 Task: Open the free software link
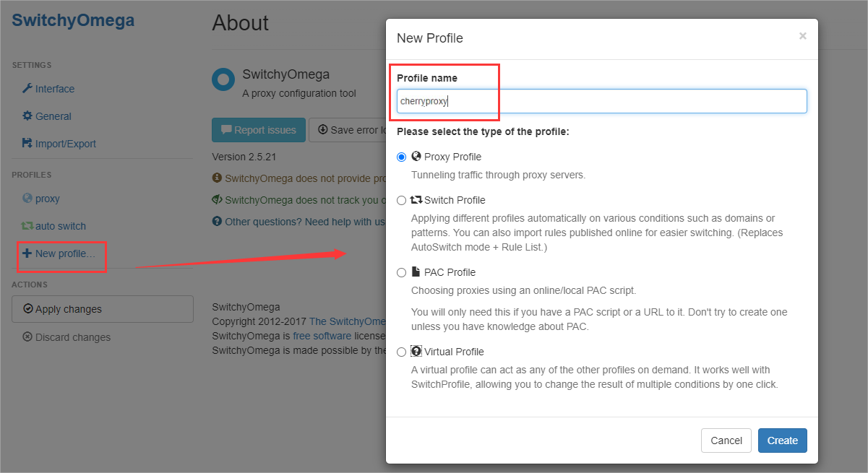pos(322,336)
